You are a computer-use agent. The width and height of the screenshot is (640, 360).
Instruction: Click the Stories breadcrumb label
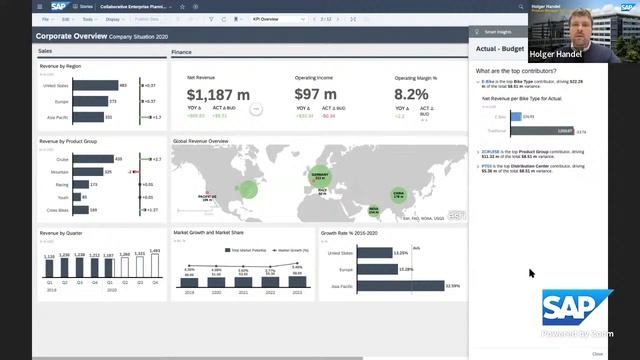86,7
